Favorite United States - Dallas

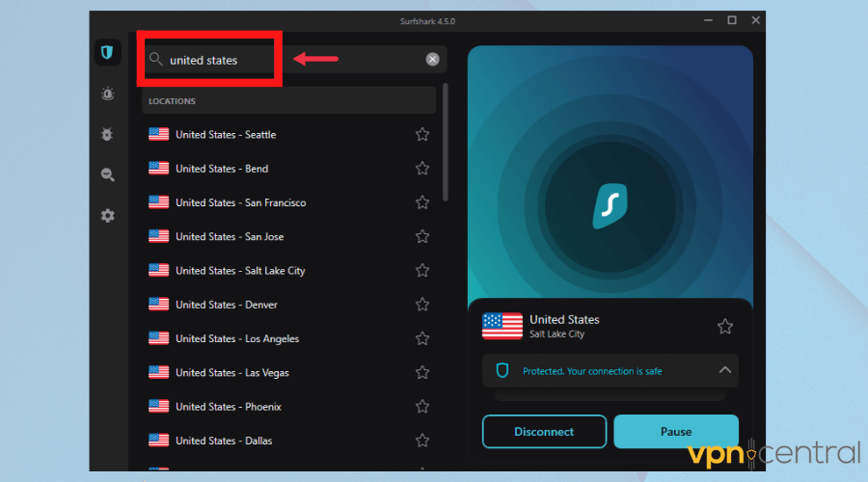coord(422,441)
